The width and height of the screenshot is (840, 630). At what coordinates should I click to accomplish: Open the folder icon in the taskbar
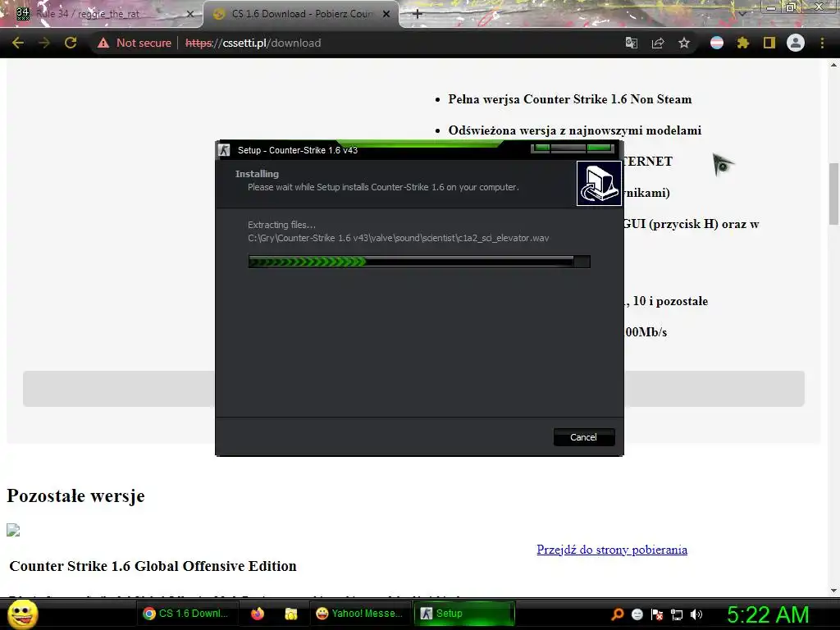pyautogui.click(x=291, y=614)
